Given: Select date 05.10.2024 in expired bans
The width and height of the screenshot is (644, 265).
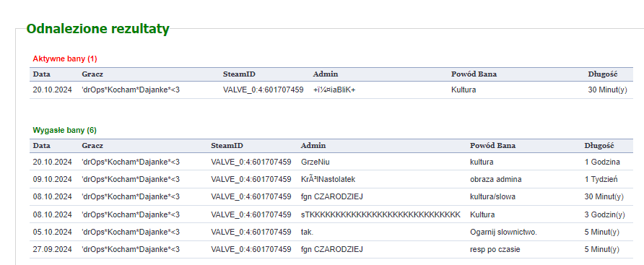Looking at the screenshot, I should click(x=53, y=232).
